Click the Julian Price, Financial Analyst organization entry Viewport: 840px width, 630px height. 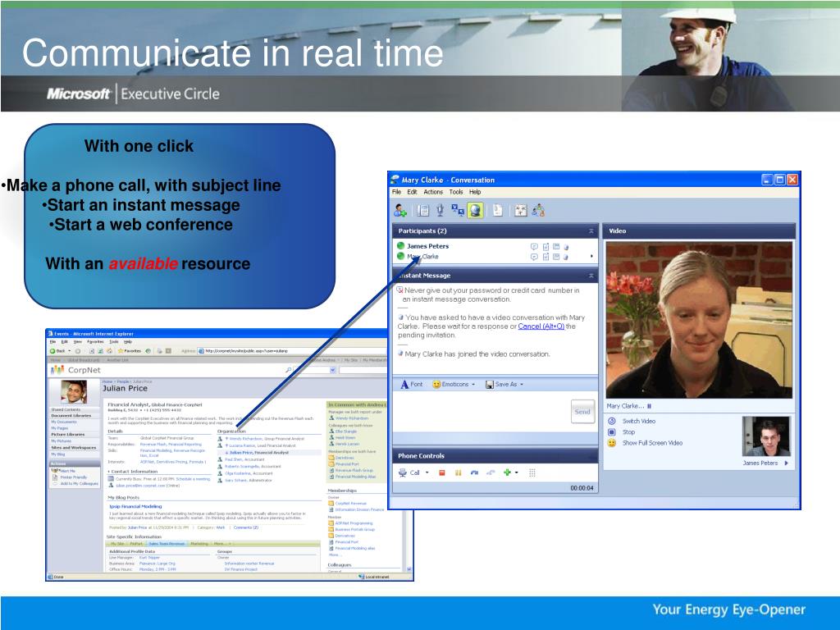(x=259, y=453)
